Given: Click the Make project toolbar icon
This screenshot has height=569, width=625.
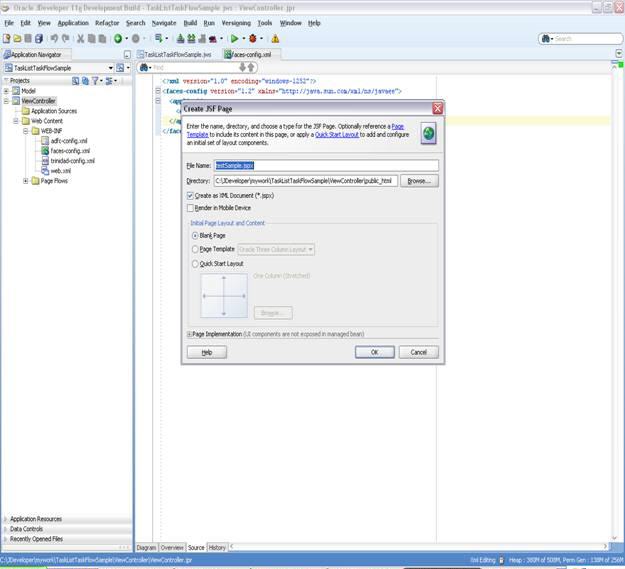Looking at the screenshot, I should click(x=181, y=39).
